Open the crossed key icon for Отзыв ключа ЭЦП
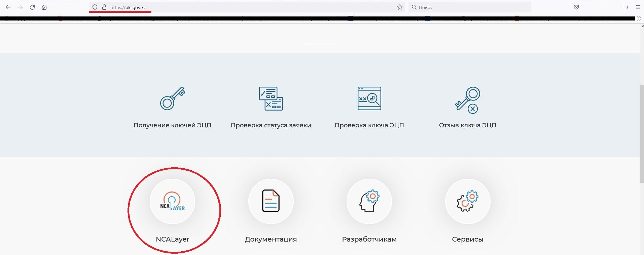This screenshot has width=644, height=255. (x=468, y=100)
